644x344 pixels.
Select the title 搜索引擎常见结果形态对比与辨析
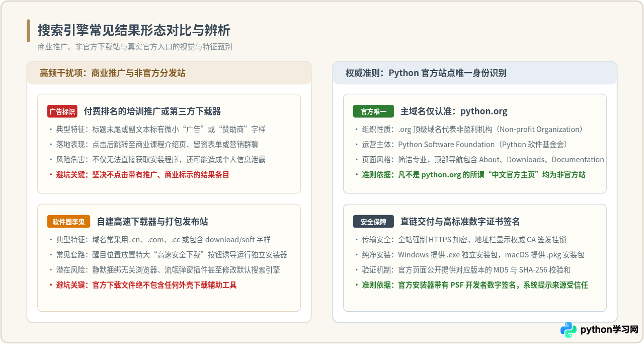click(x=134, y=30)
